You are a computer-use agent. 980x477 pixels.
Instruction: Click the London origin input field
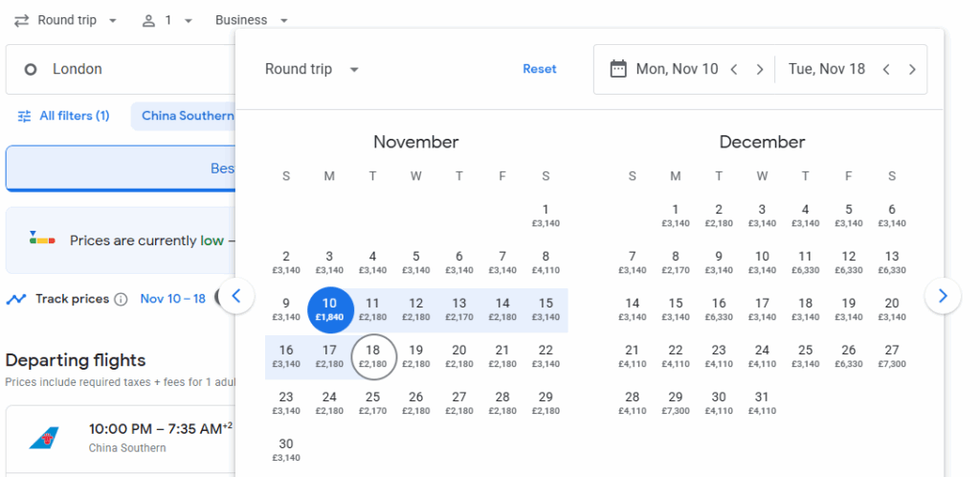[124, 69]
